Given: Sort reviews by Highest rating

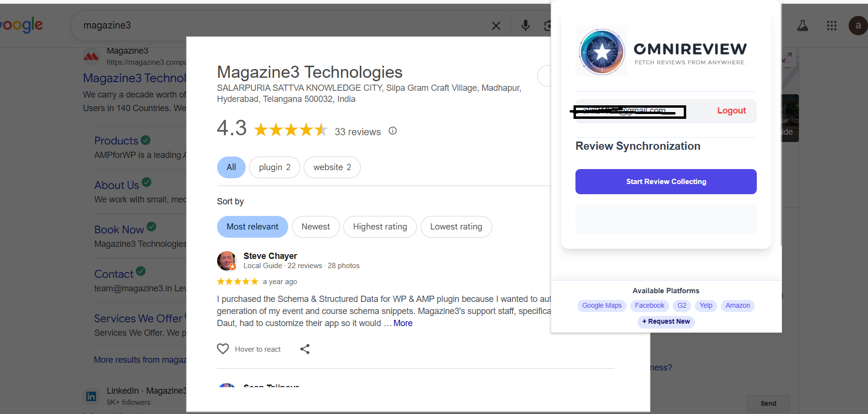Looking at the screenshot, I should tap(380, 227).
